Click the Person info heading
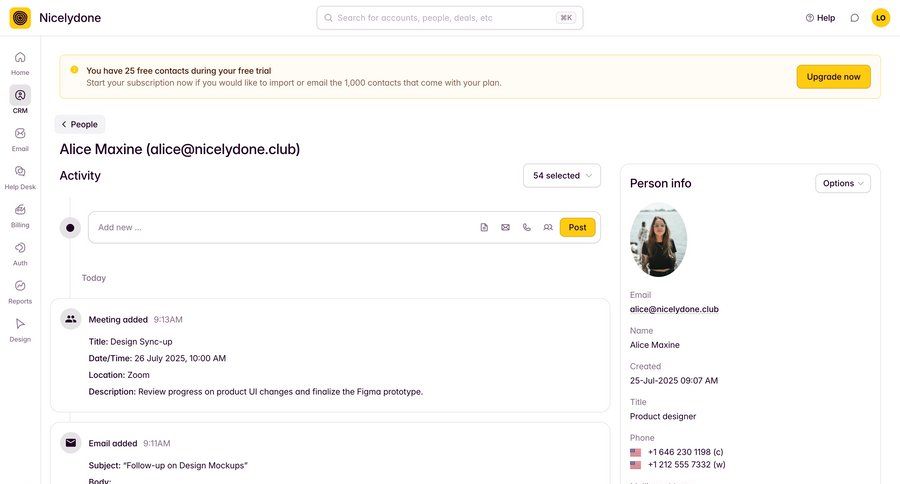900x484 pixels. pos(661,183)
